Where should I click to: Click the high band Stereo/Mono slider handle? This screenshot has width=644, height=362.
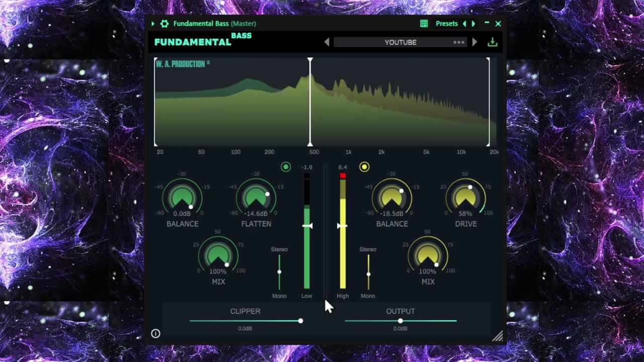pos(368,274)
